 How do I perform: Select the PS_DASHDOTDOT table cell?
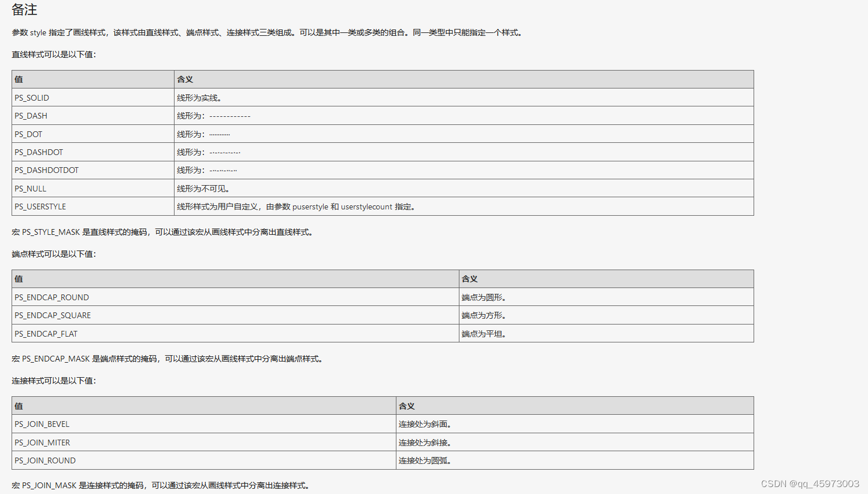coord(93,170)
